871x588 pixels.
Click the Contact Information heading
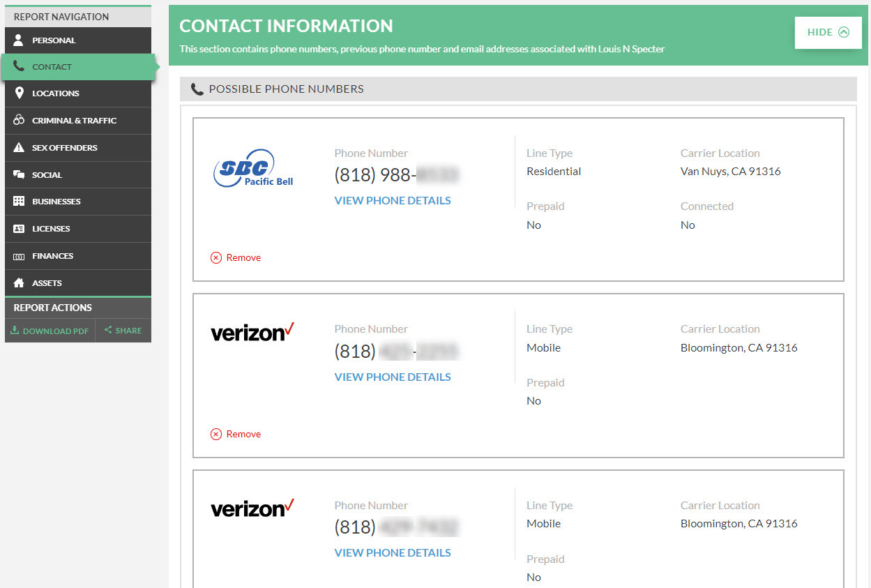pyautogui.click(x=287, y=26)
